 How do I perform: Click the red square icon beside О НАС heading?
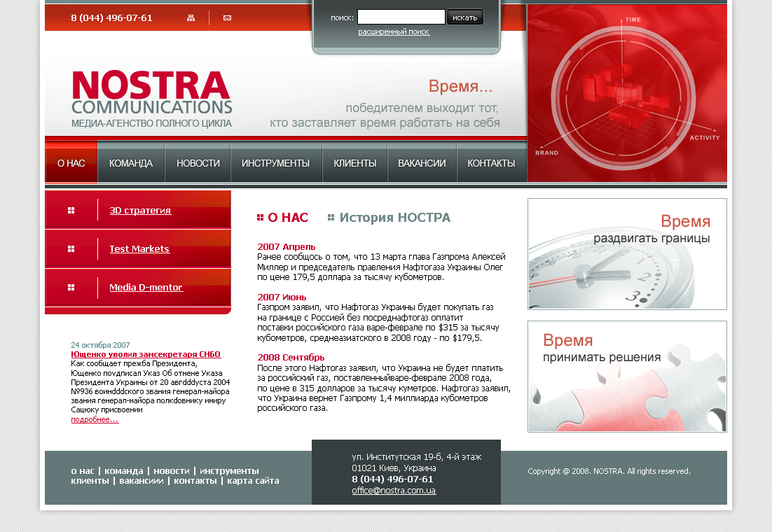261,218
